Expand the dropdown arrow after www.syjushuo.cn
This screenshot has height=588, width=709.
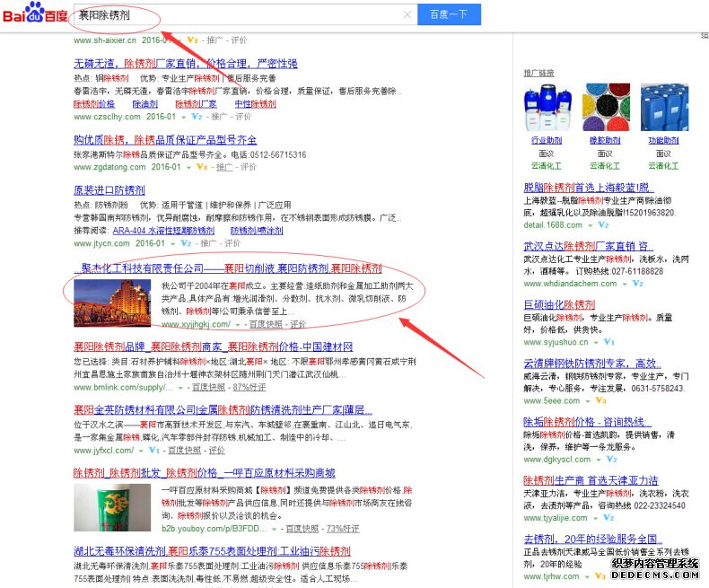pyautogui.click(x=596, y=342)
